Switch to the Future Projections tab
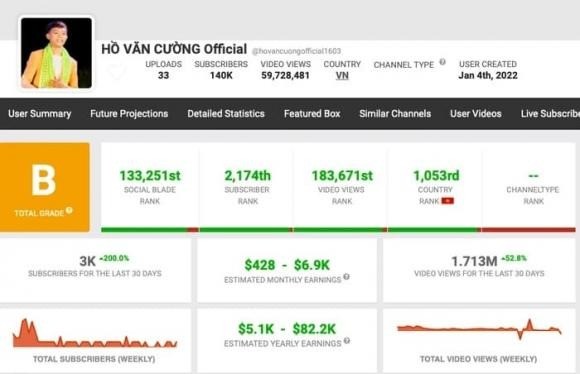 129,114
